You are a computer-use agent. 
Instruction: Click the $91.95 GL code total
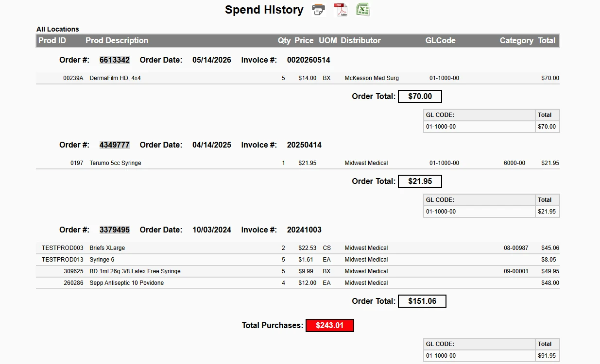pyautogui.click(x=547, y=355)
